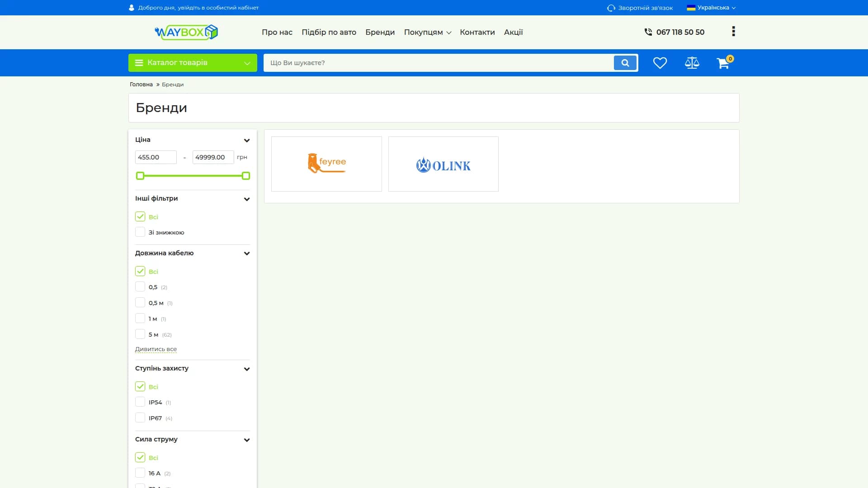Enable the Зі знижкою checkbox

140,232
